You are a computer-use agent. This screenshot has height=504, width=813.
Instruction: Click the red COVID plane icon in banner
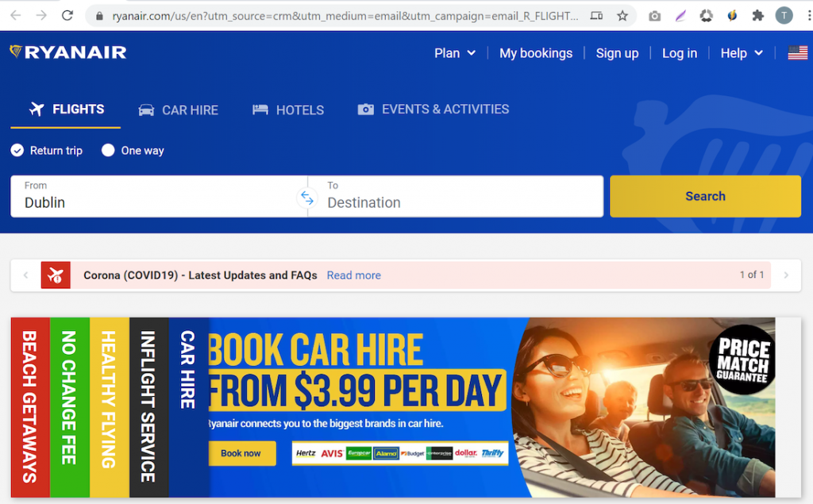click(x=55, y=275)
